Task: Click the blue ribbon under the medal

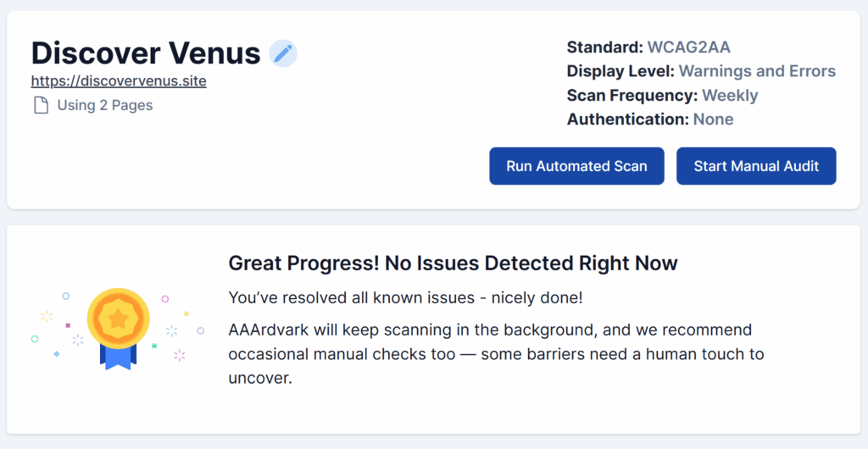Action: [119, 356]
